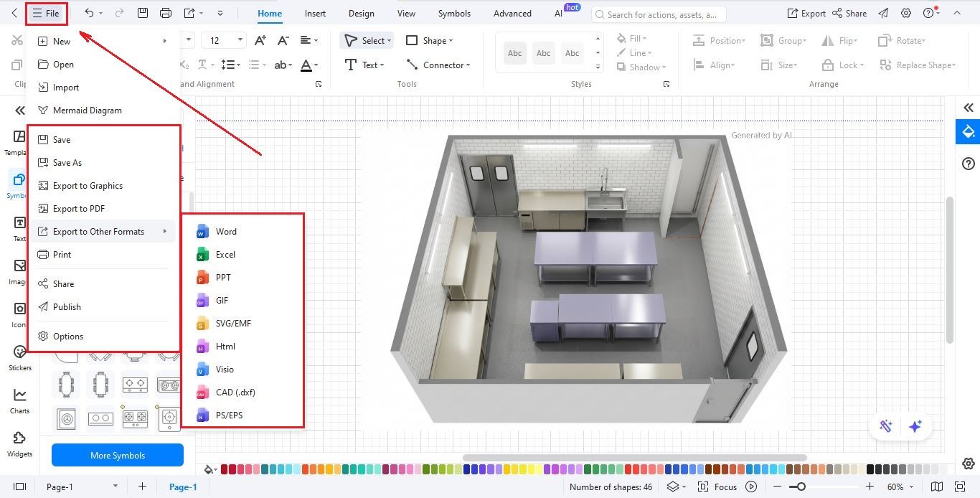Viewport: 980px width, 498px height.
Task: Click the zoom in plus button
Action: pos(870,487)
